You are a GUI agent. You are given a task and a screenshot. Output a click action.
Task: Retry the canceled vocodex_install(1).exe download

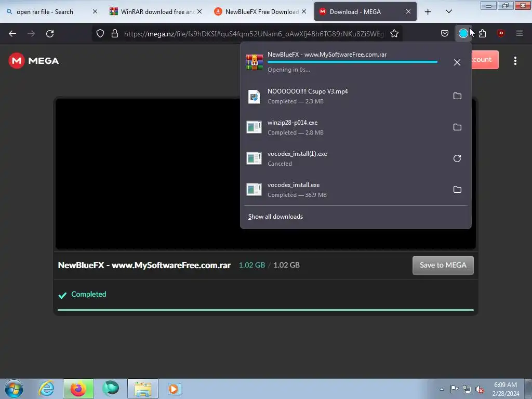457,158
